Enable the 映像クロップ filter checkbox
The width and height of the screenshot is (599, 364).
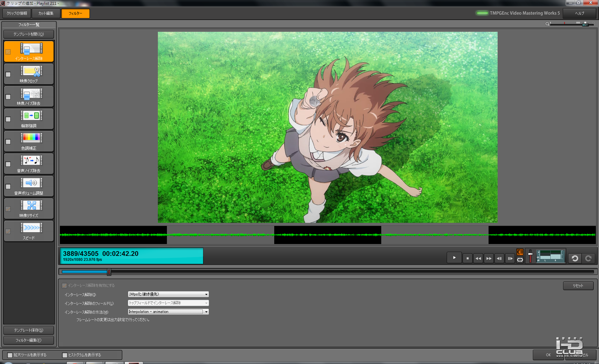pos(8,74)
